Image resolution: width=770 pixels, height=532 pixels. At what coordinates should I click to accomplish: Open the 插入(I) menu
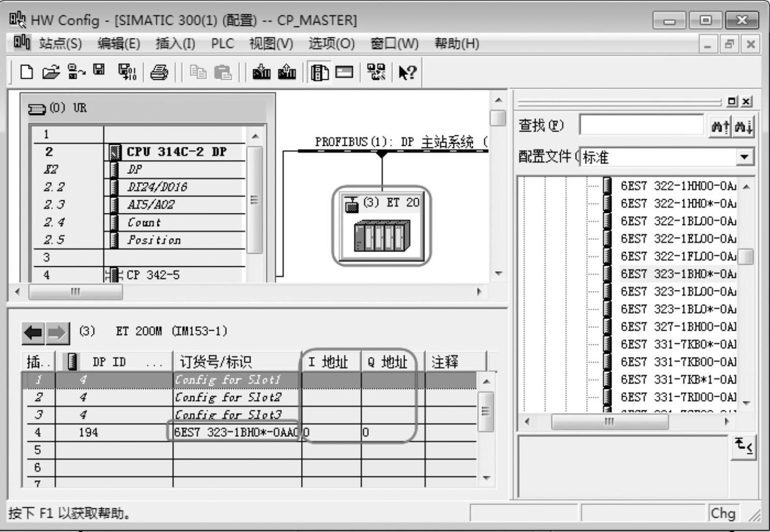click(175, 43)
